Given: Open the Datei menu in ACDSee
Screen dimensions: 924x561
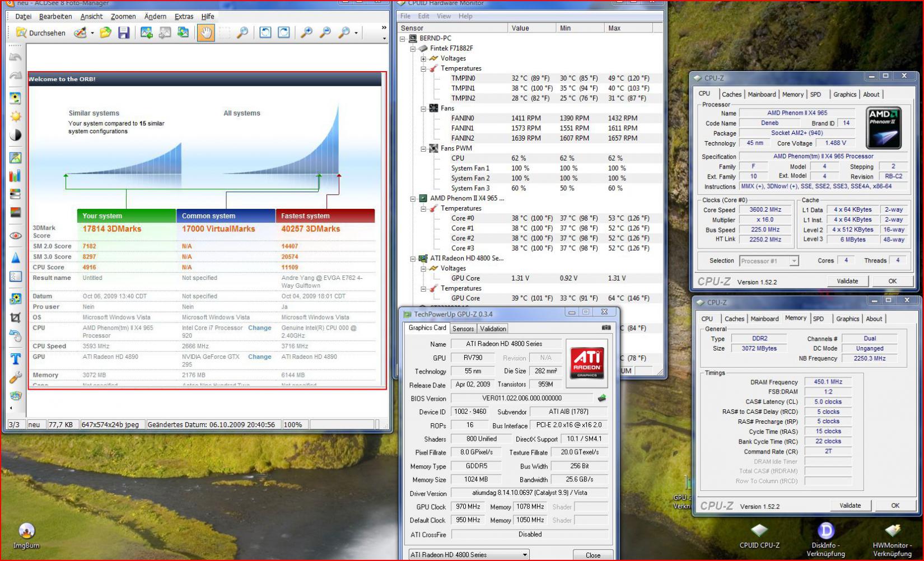Looking at the screenshot, I should coord(23,16).
